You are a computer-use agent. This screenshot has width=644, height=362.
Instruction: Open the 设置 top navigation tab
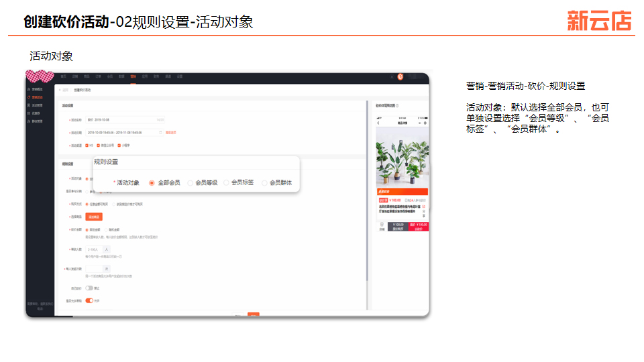[x=180, y=76]
